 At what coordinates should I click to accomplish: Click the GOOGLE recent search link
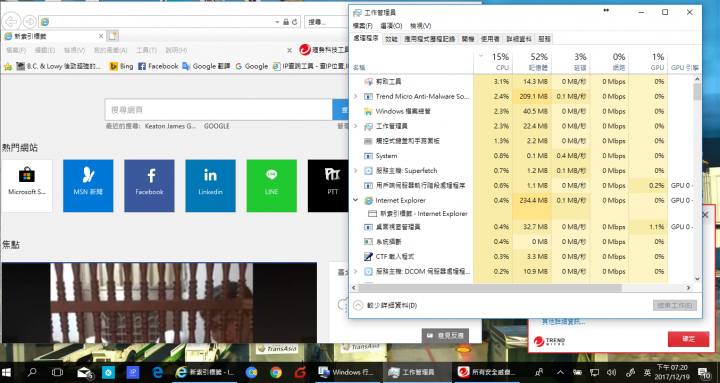[x=217, y=126]
